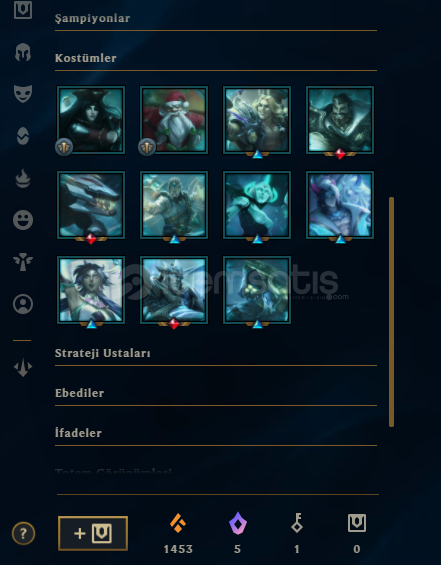Click the vertical gold scrollbar

coord(391,312)
